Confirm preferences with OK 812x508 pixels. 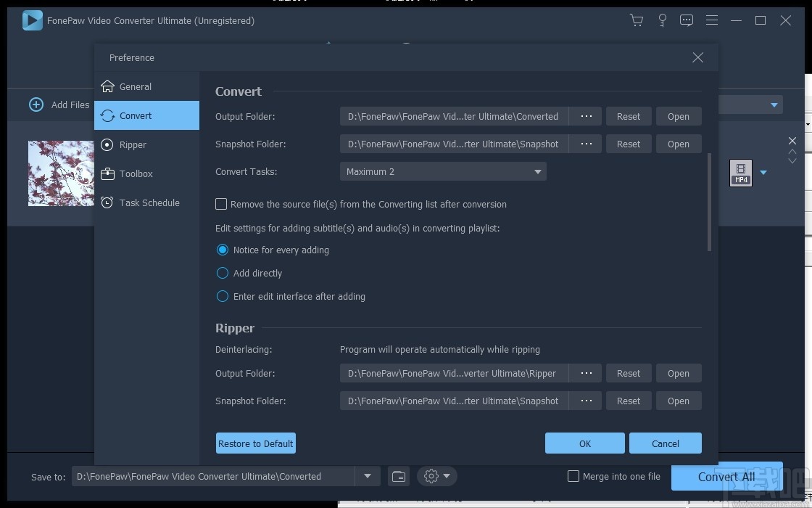584,443
